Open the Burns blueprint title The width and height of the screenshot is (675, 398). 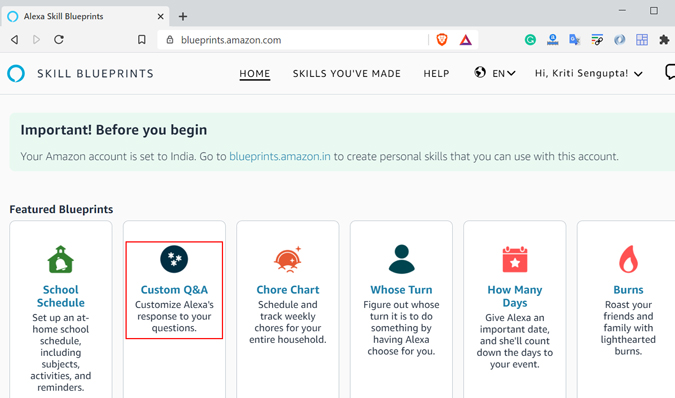click(628, 290)
